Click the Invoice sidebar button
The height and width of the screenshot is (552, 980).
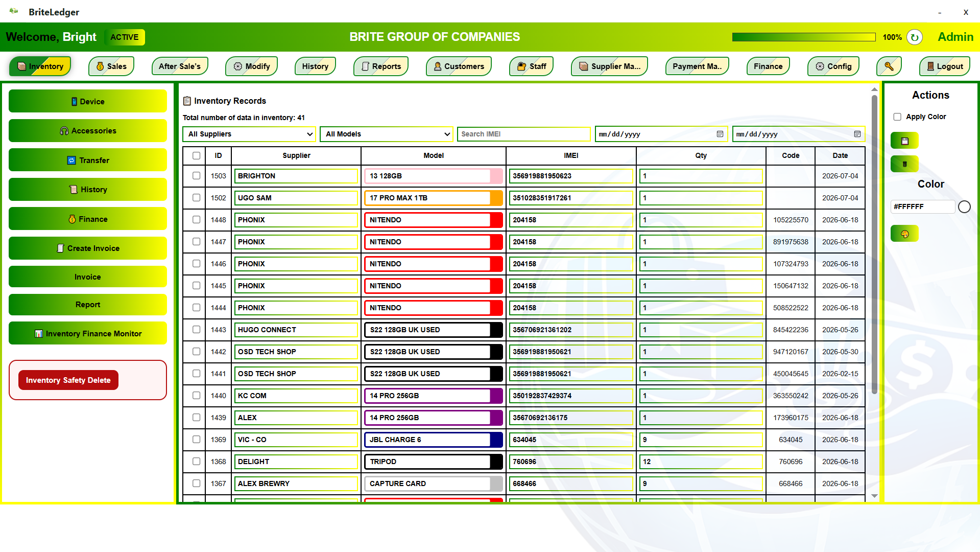click(x=88, y=277)
